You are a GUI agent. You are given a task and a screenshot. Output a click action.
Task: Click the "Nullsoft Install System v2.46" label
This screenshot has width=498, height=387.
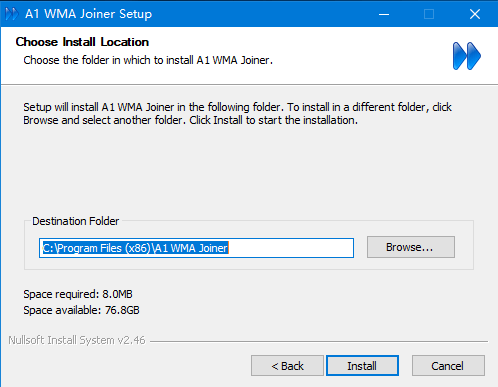[x=77, y=340]
